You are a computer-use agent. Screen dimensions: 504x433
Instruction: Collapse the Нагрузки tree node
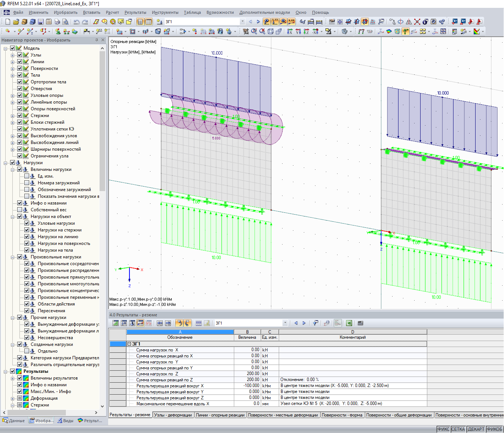click(x=6, y=163)
